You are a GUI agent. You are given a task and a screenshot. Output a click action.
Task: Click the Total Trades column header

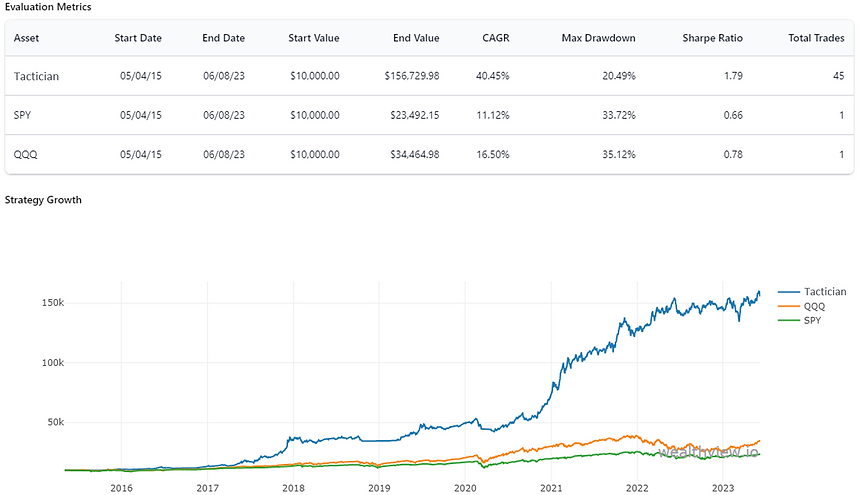tap(815, 38)
